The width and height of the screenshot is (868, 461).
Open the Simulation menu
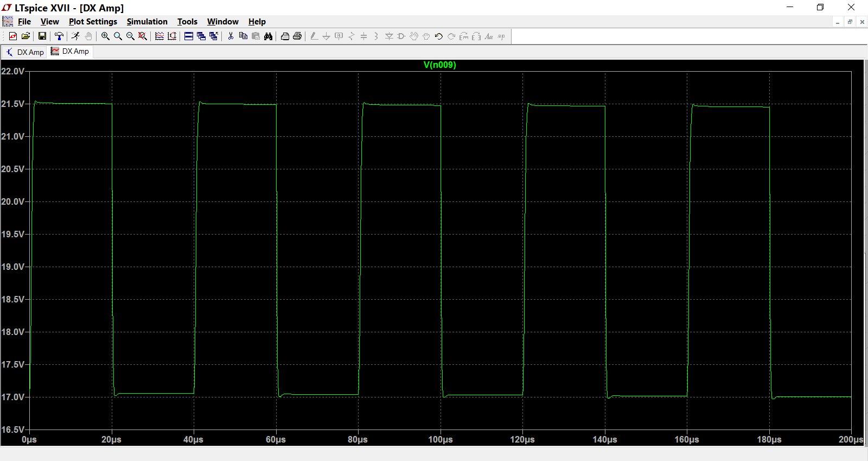147,22
